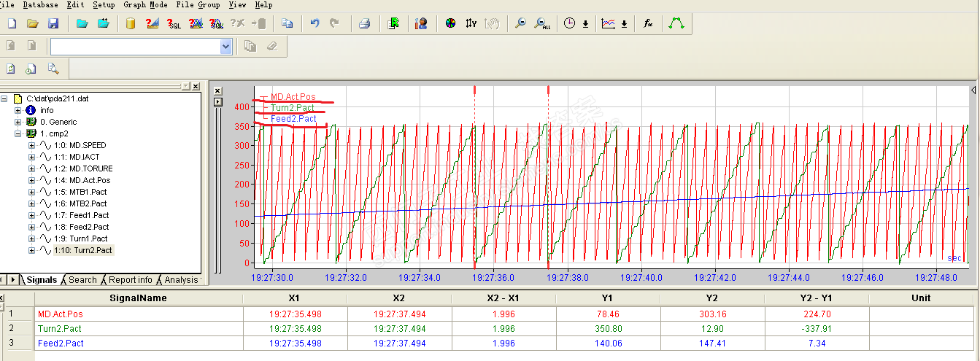
Task: Click the Print toolbar icon
Action: point(364,23)
